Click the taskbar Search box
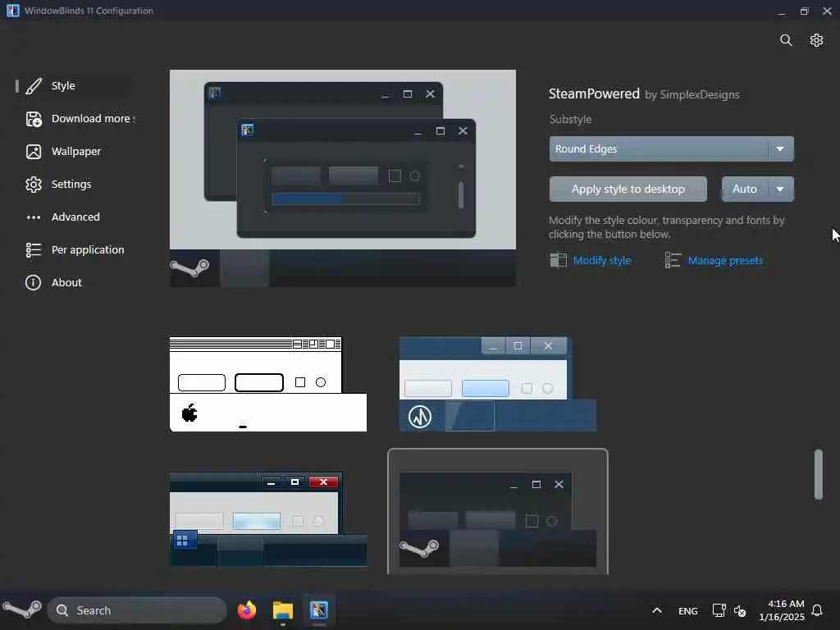Image resolution: width=840 pixels, height=630 pixels. pos(137,610)
